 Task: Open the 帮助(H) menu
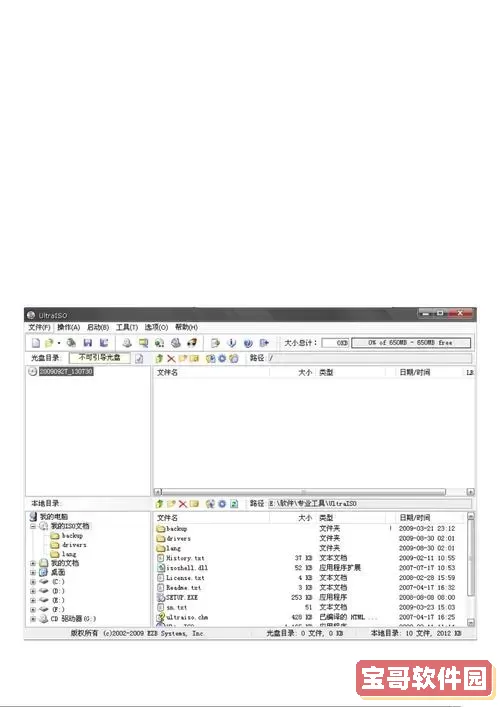click(x=186, y=327)
